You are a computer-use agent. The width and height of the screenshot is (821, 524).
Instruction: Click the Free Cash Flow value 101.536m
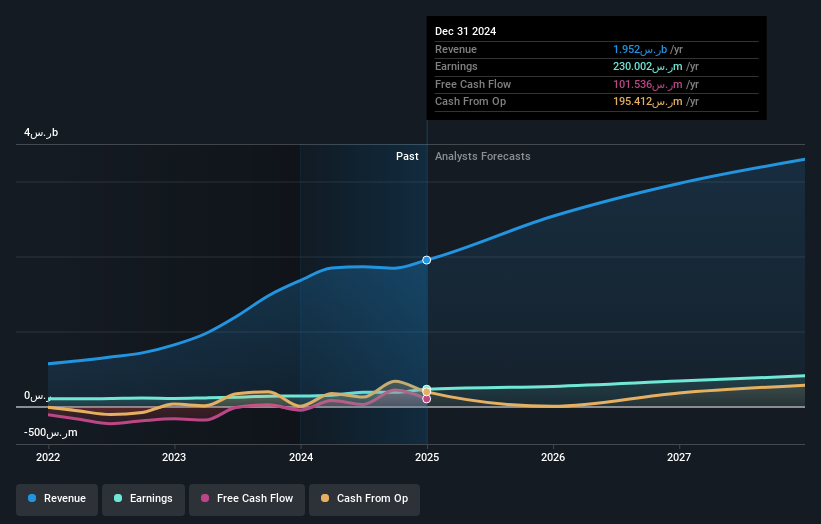tap(648, 84)
